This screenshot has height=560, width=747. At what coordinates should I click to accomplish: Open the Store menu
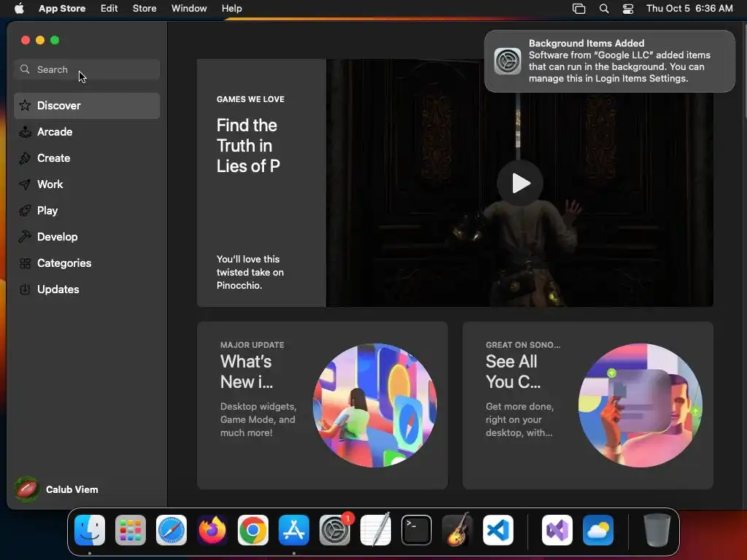(144, 8)
